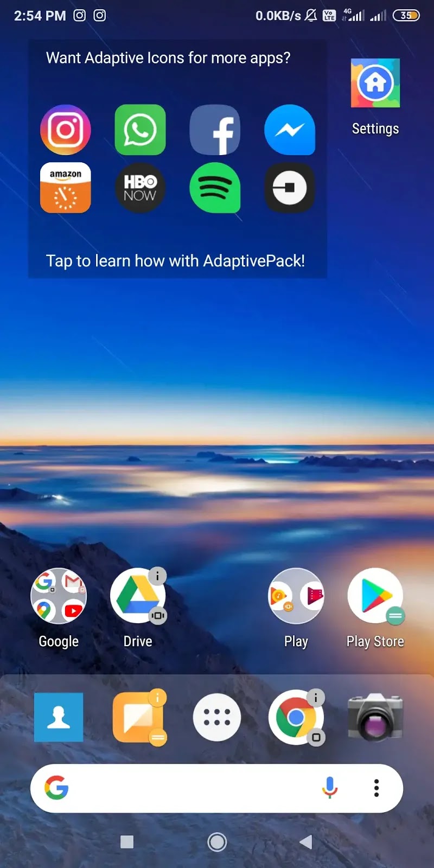Tap the Drive label text

pyautogui.click(x=138, y=641)
